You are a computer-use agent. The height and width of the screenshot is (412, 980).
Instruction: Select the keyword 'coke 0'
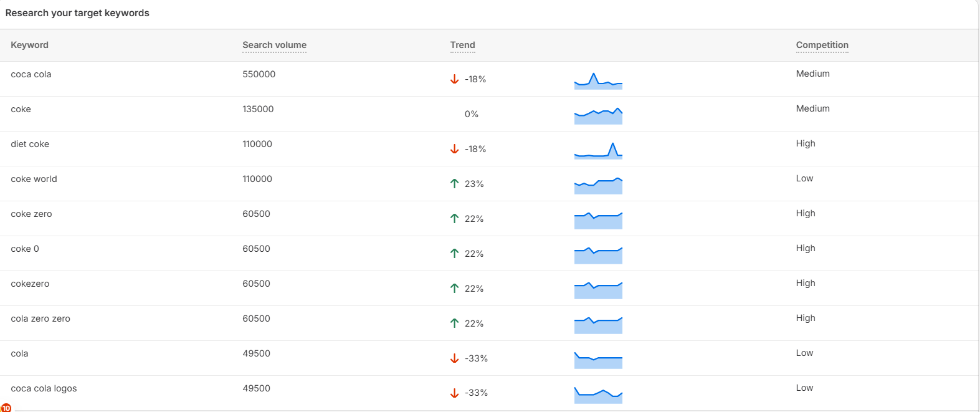pos(25,249)
